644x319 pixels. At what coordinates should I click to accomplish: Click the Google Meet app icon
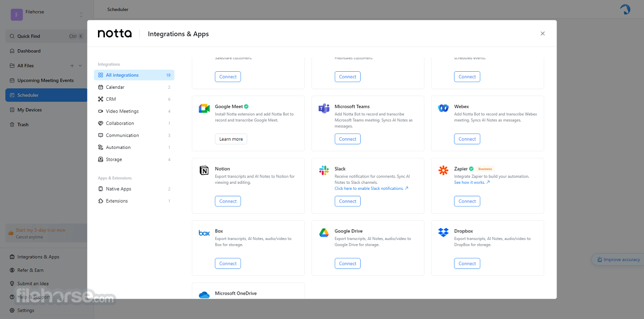coord(204,108)
